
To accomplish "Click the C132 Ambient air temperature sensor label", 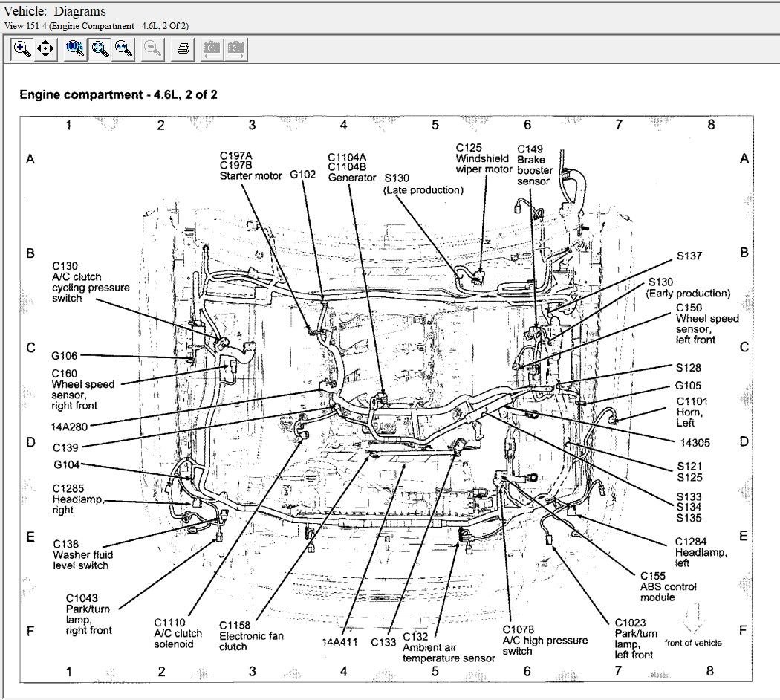I will coord(448,646).
